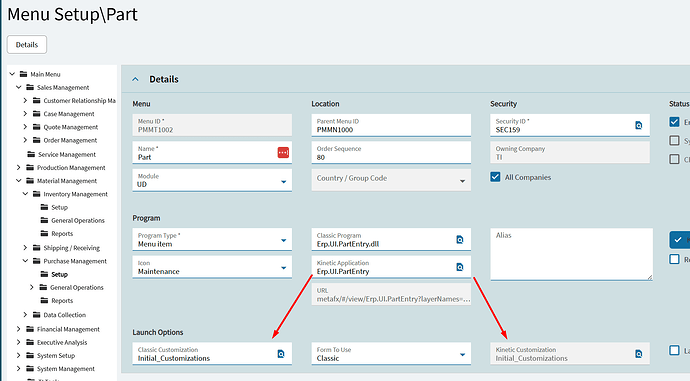Toggle the All Companies checkbox
690x381 pixels.
tap(495, 177)
